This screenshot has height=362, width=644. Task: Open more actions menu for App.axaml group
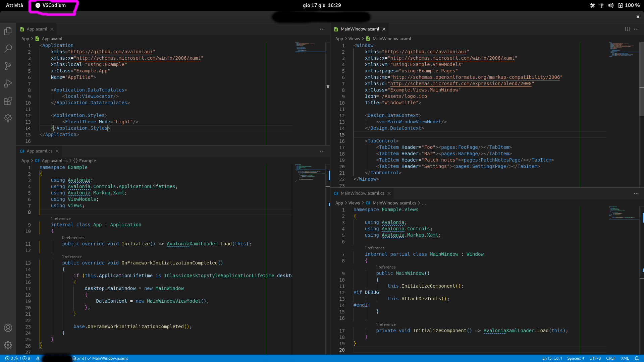point(322,29)
